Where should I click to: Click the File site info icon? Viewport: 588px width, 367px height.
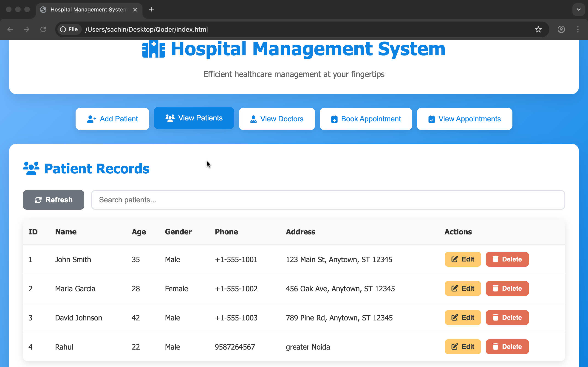69,29
